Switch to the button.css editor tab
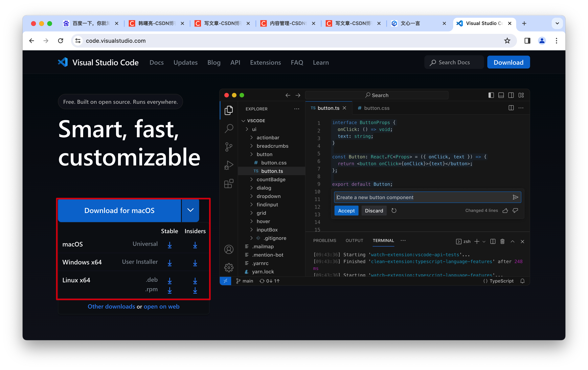 click(x=373, y=108)
